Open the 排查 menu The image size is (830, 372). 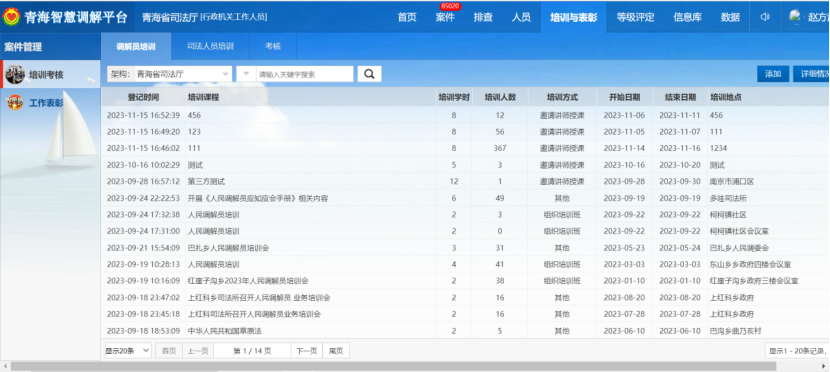(483, 17)
